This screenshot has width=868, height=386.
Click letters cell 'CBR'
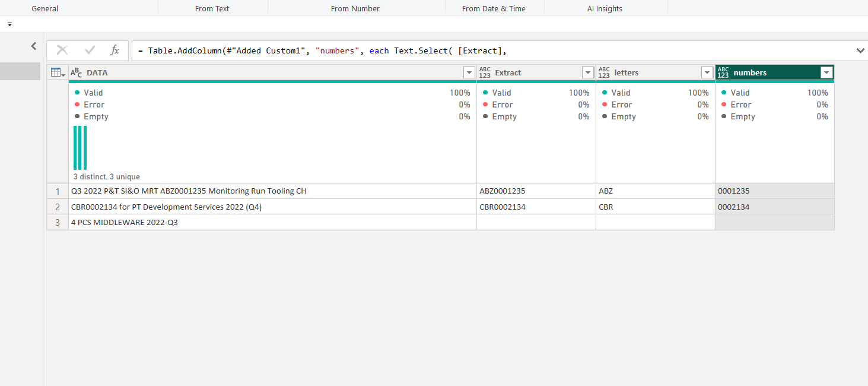(656, 207)
